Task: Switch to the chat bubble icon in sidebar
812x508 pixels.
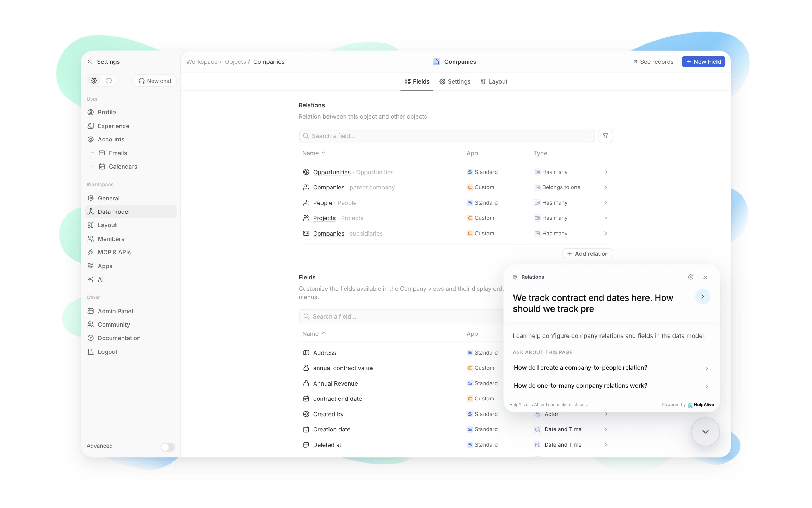Action: [x=109, y=81]
